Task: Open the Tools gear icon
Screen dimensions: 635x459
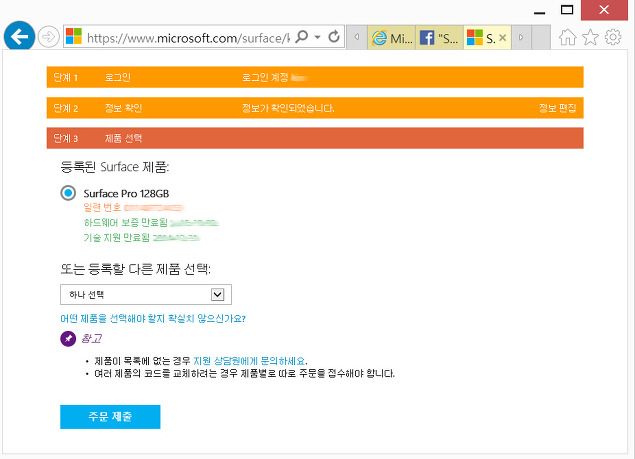Action: 613,37
